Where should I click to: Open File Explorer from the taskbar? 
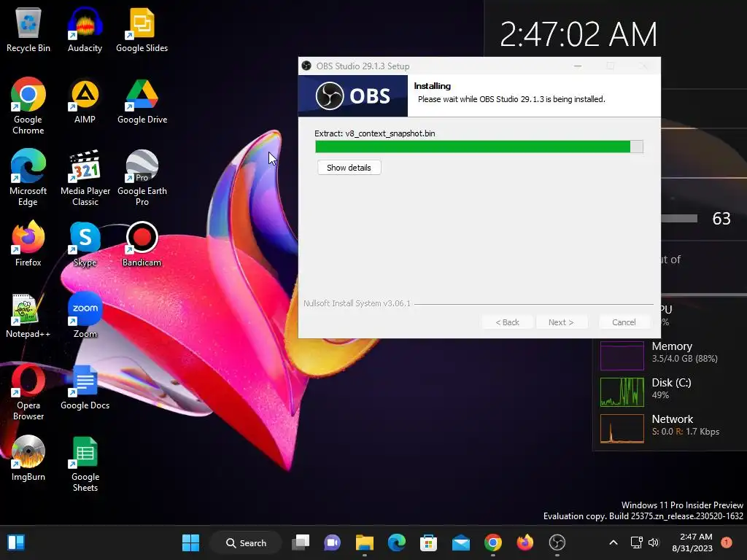[x=365, y=542]
